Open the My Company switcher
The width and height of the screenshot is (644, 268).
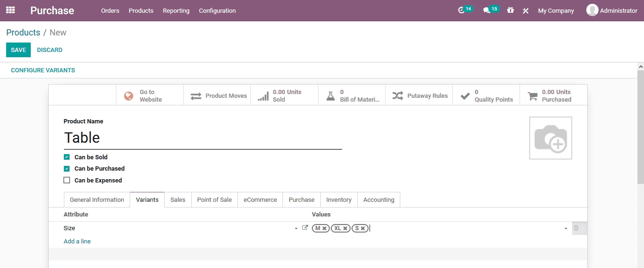tap(556, 10)
